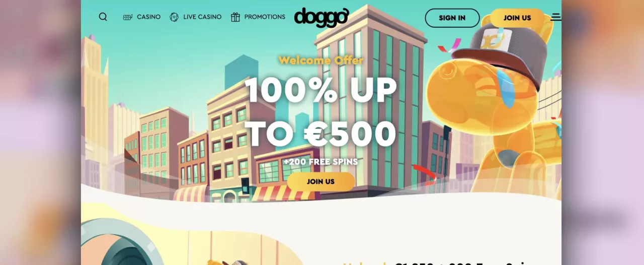Go home via the doggo logo
Screen dimensions: 644x265
(321, 17)
